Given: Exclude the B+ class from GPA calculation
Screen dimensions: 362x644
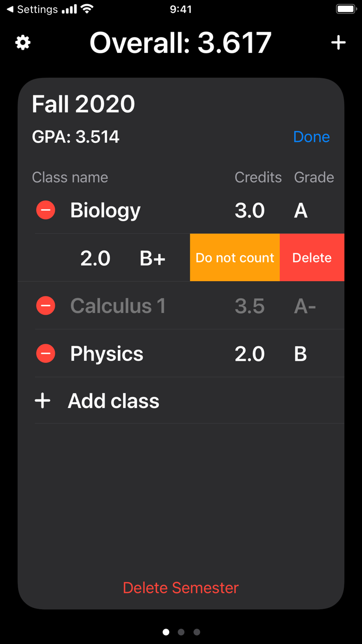Looking at the screenshot, I should [x=234, y=257].
